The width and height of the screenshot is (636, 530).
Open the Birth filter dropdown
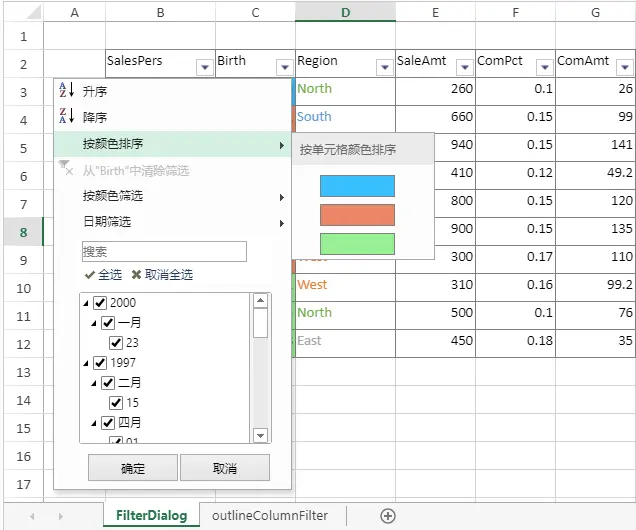point(285,67)
